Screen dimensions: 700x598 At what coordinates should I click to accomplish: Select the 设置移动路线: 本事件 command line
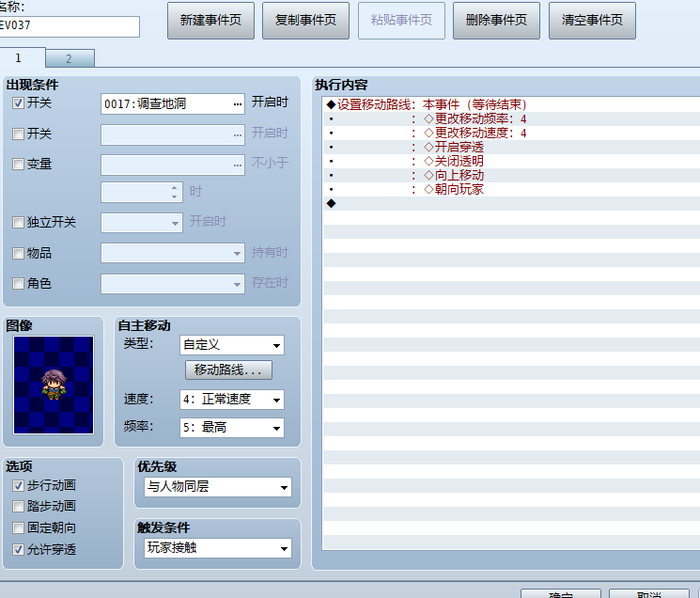511,104
